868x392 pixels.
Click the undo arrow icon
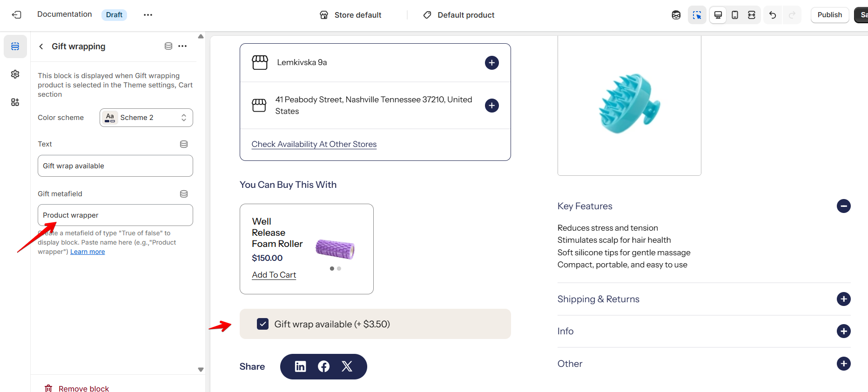(x=773, y=15)
